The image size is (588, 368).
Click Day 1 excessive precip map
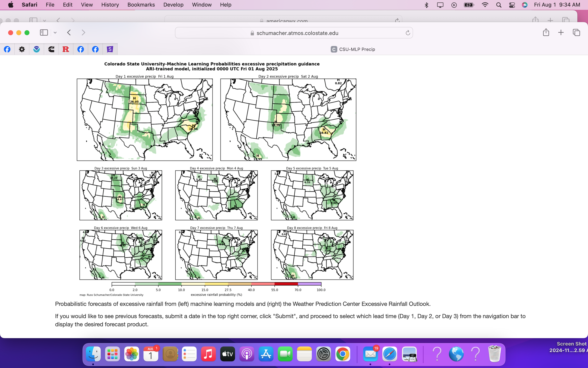pyautogui.click(x=145, y=120)
